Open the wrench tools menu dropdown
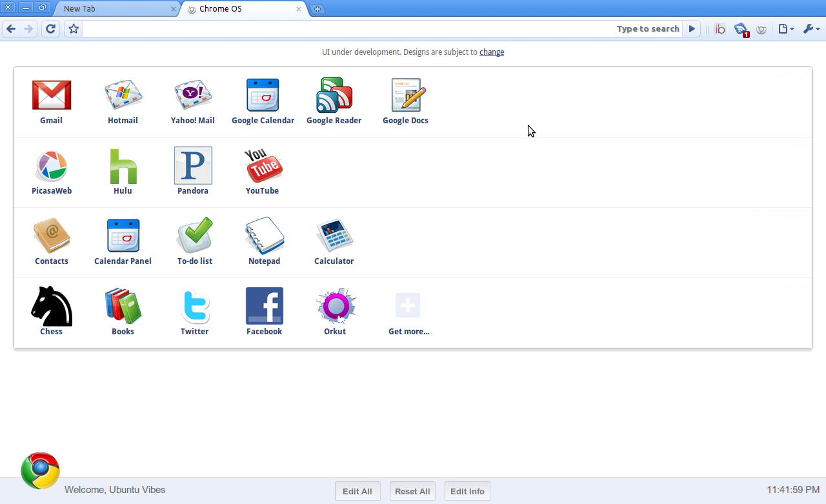Viewport: 826px width, 504px height. click(x=811, y=29)
